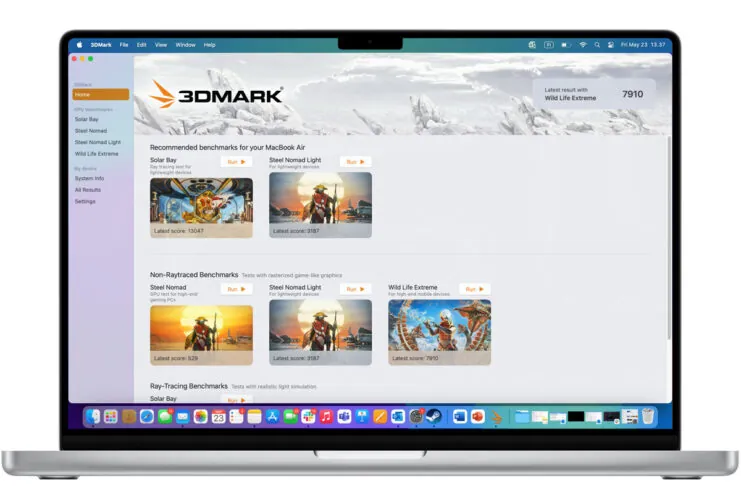Launch Steam from the Dock
Screen dimensions: 741x486
coord(434,417)
